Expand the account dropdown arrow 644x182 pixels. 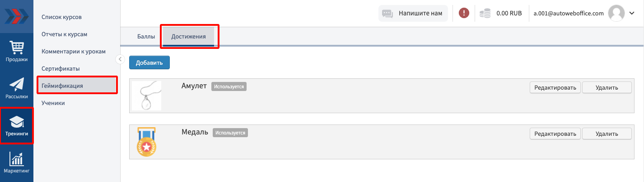pyautogui.click(x=631, y=14)
